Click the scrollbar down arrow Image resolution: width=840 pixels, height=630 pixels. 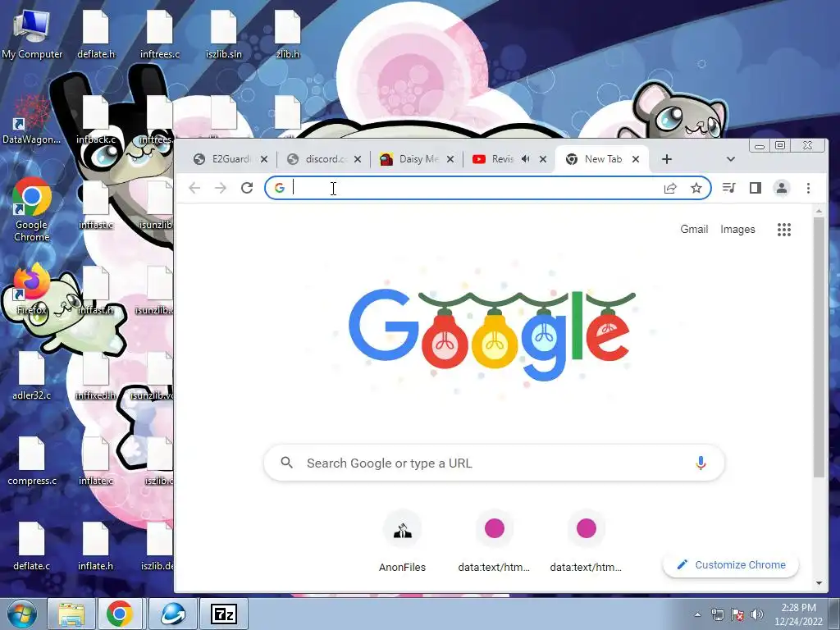[819, 583]
